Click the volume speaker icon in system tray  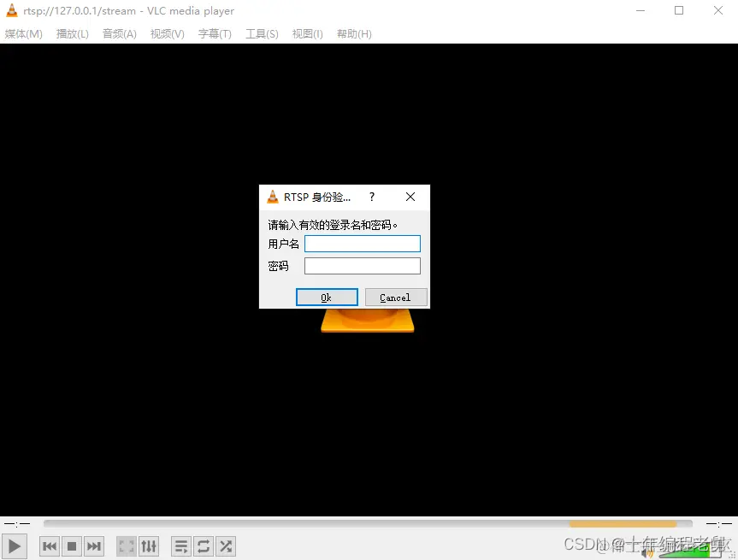647,554
